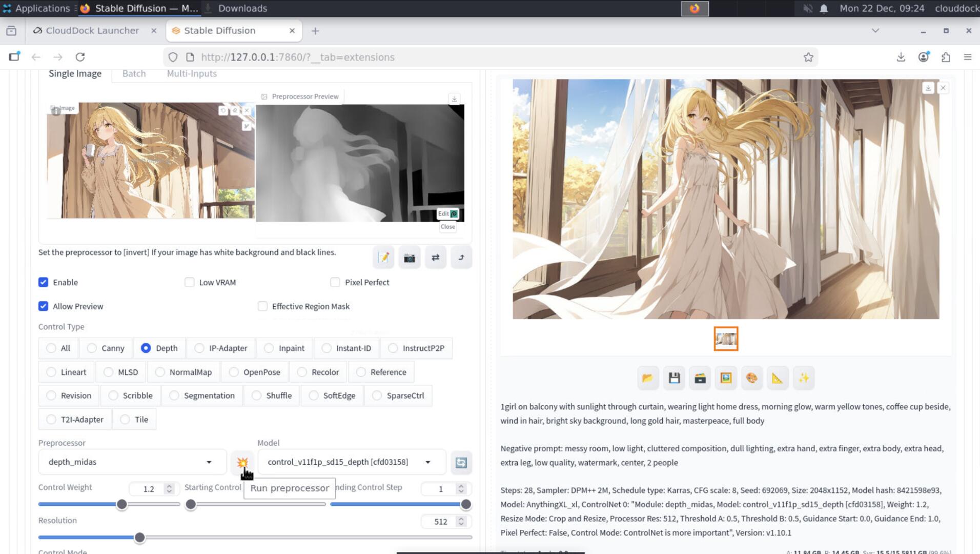Screen dimensions: 980x554
Task: Open the Multi-Inputs tab
Action: click(192, 74)
